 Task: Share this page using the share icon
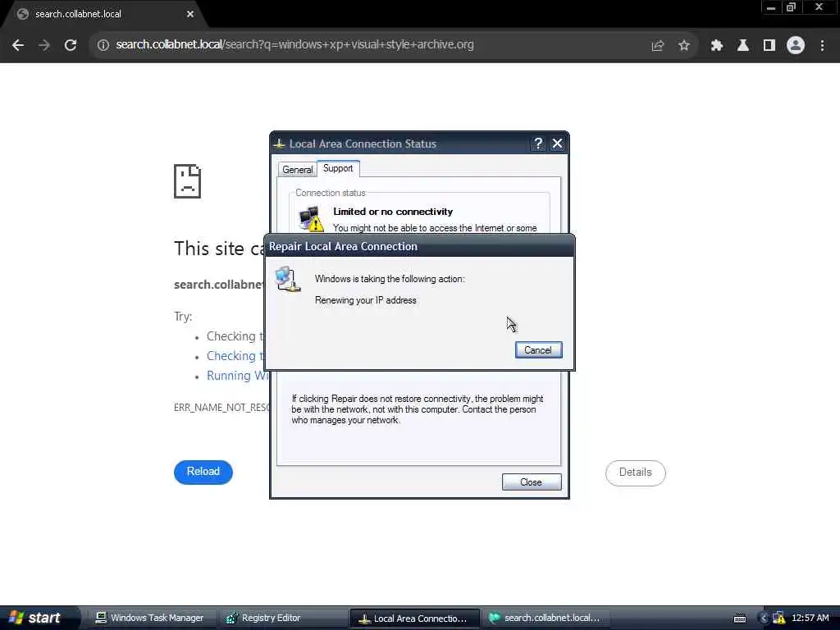coord(657,46)
